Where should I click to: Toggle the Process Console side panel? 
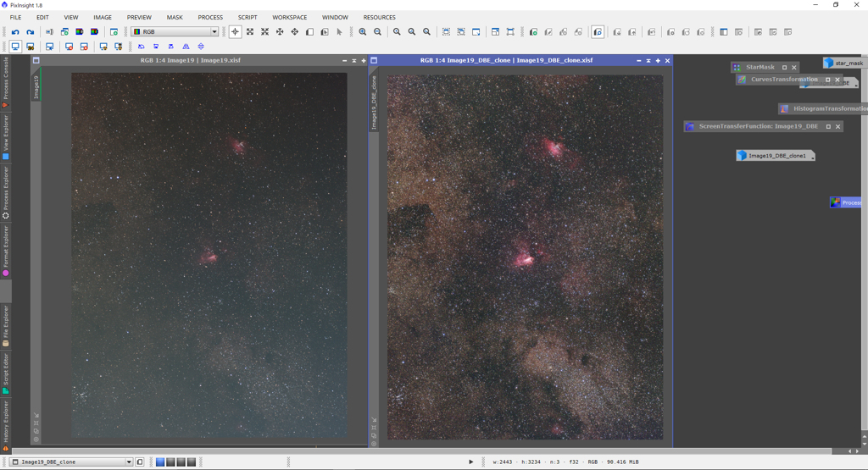[x=6, y=82]
